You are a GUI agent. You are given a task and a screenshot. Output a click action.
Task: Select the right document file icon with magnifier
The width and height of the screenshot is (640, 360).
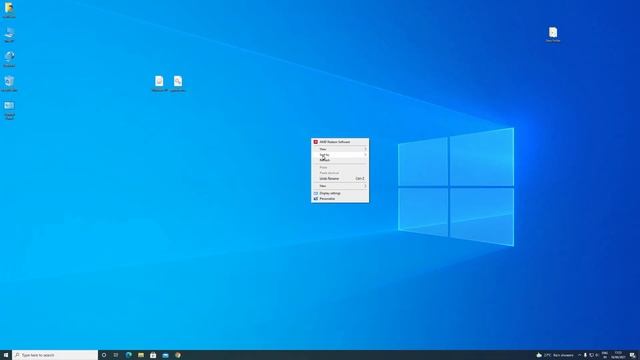pos(178,83)
